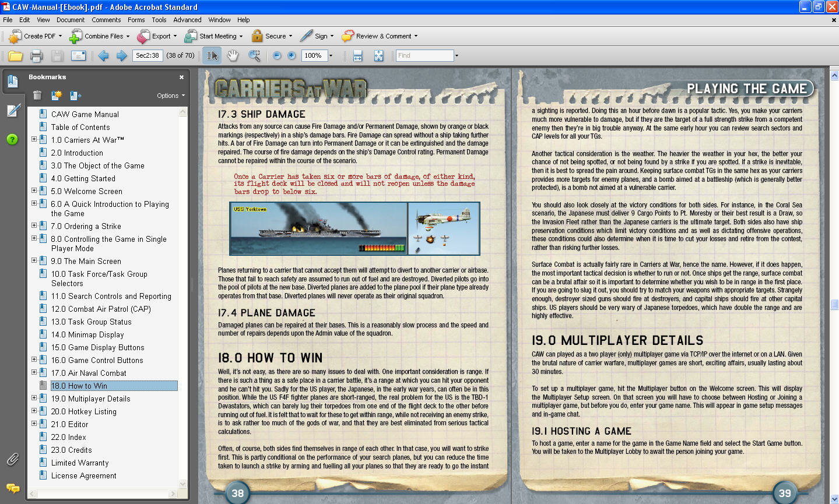
Task: Click Create PDF toolbar button
Action: point(35,36)
